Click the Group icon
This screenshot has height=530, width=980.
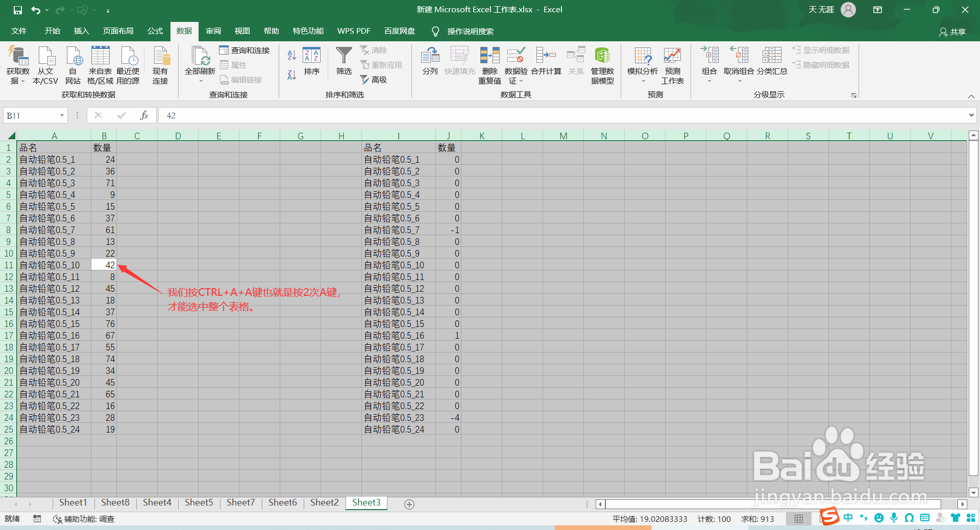pyautogui.click(x=709, y=55)
